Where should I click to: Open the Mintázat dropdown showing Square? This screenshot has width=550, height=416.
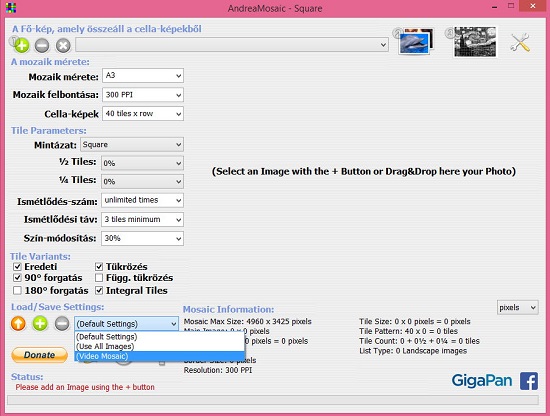click(132, 145)
